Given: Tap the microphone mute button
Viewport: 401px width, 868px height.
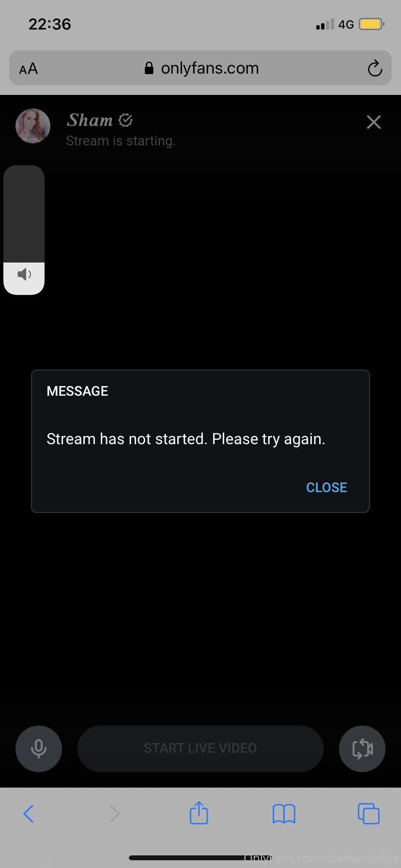Looking at the screenshot, I should coord(39,748).
